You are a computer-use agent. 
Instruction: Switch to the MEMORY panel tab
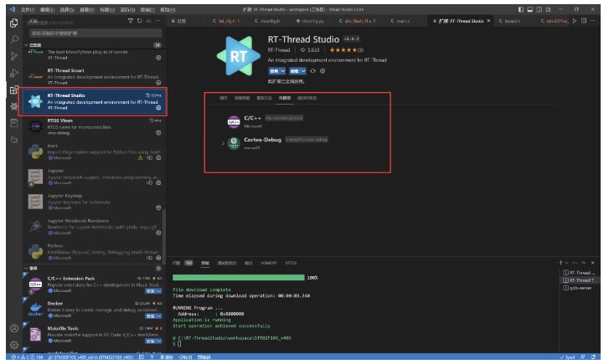(269, 263)
